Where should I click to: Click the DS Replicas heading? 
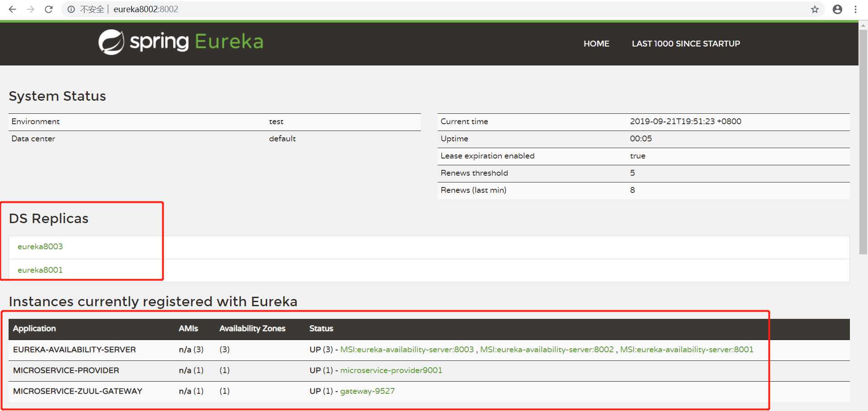coord(49,219)
